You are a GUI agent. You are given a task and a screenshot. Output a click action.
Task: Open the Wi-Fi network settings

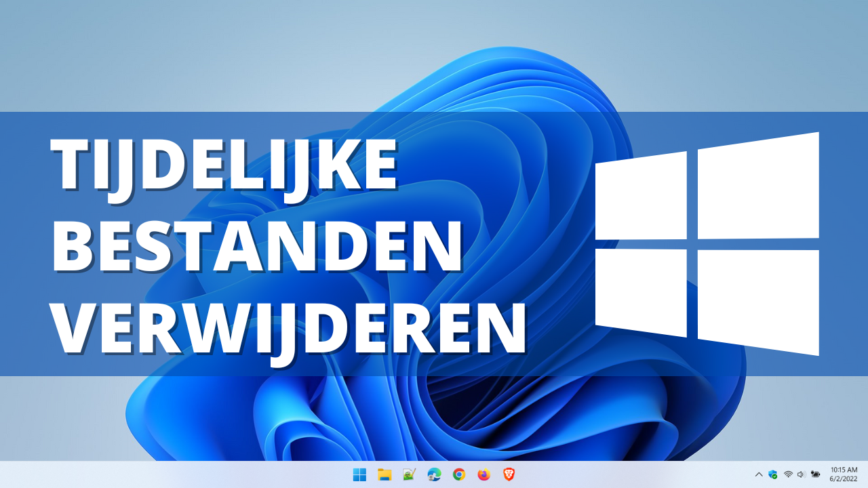[789, 474]
